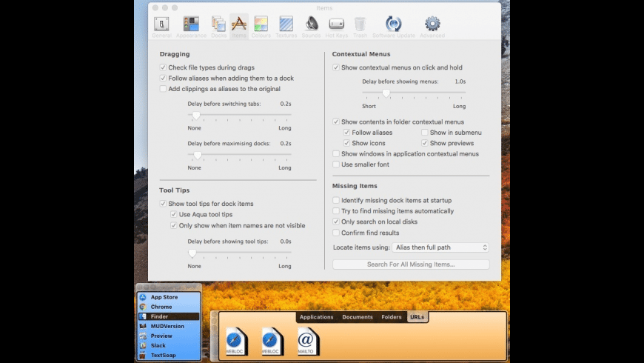Switch to the Applications dock tab
Viewport: 644px width, 363px height.
coord(316,317)
